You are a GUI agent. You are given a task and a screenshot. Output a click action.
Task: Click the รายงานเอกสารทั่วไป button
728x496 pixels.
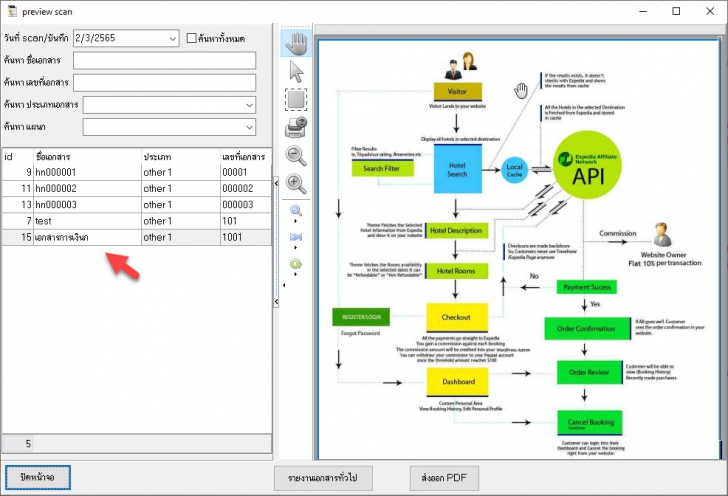[x=323, y=478]
